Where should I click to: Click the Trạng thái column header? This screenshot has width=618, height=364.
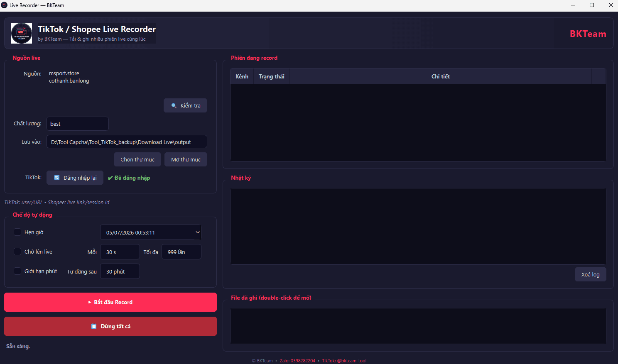272,76
